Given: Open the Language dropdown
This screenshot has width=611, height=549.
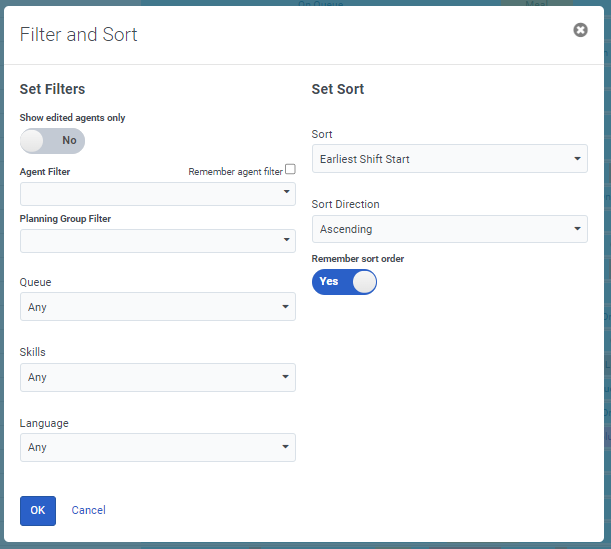Looking at the screenshot, I should coord(157,447).
